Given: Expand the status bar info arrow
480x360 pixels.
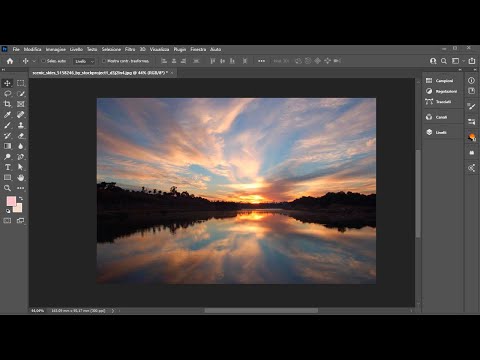Looking at the screenshot, I should (113, 311).
